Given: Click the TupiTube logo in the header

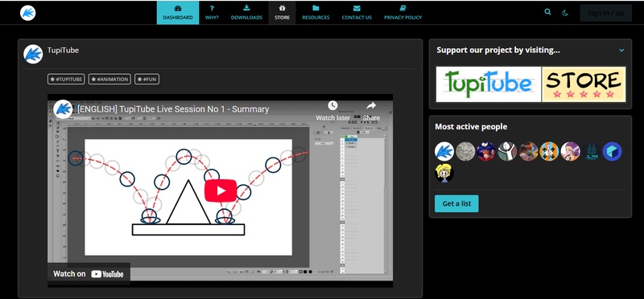Looking at the screenshot, I should (28, 13).
